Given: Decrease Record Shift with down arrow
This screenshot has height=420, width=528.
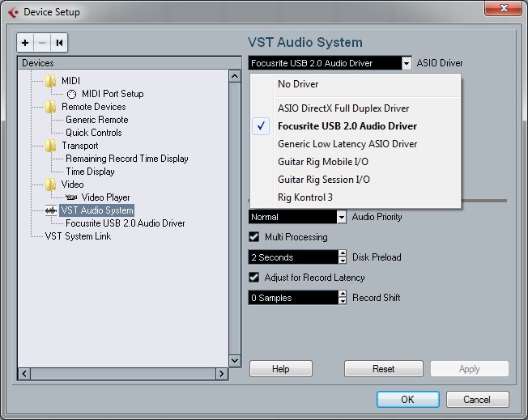Looking at the screenshot, I should click(343, 301).
